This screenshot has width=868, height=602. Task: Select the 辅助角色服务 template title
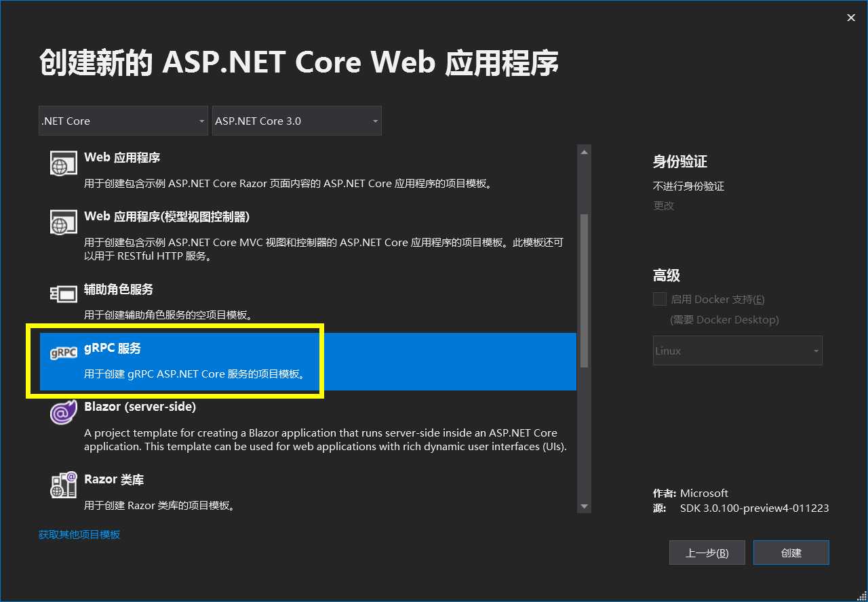click(119, 289)
